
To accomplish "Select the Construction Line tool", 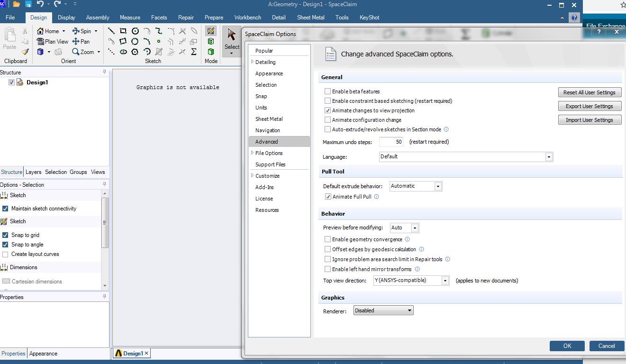I will 111,52.
